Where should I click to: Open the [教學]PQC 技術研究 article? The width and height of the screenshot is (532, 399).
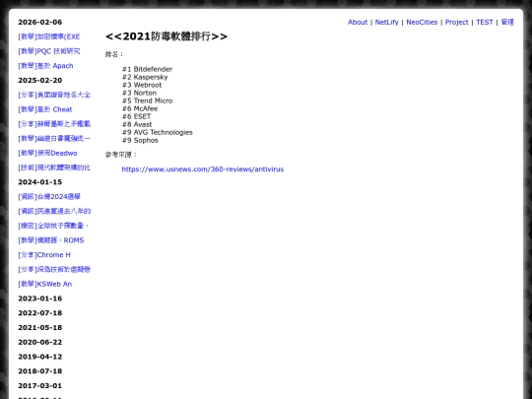(x=49, y=51)
